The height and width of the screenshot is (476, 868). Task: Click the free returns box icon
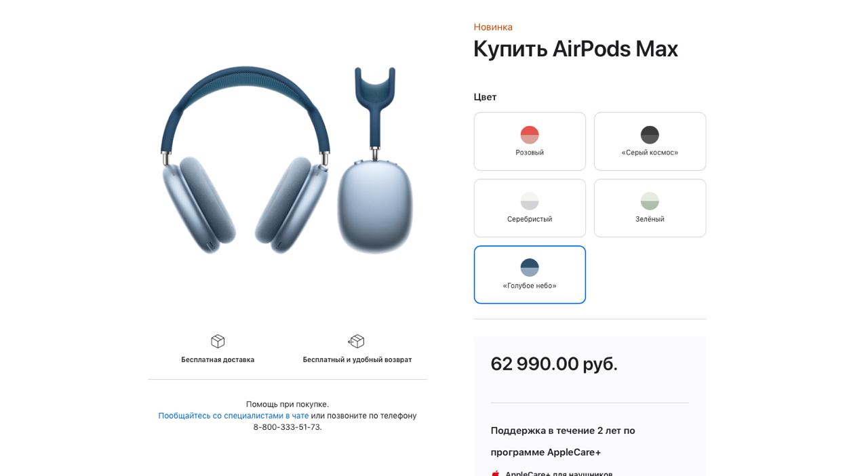pyautogui.click(x=357, y=341)
